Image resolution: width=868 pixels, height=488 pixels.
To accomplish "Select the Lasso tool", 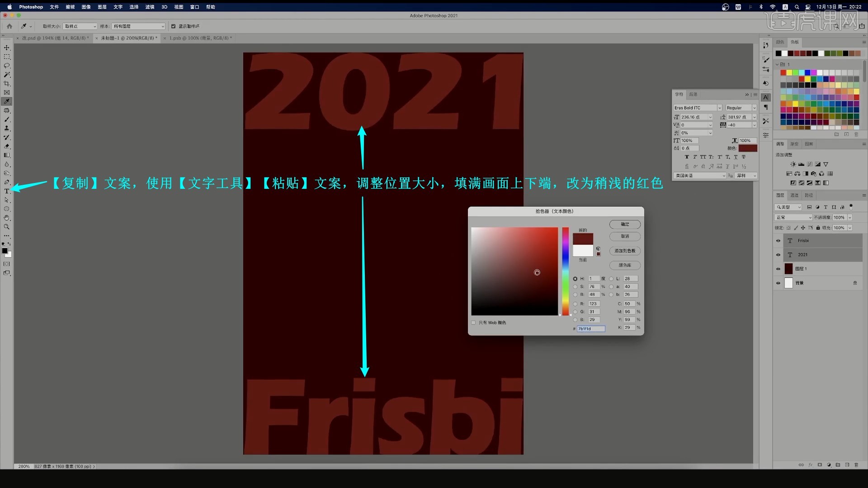I will click(x=7, y=66).
